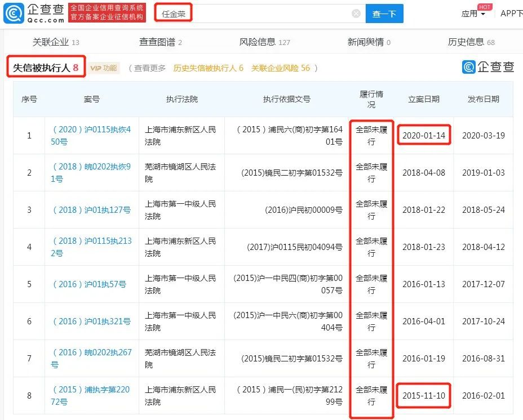Click the 执行依据文号 column header
This screenshot has width=523, height=420.
tap(286, 99)
